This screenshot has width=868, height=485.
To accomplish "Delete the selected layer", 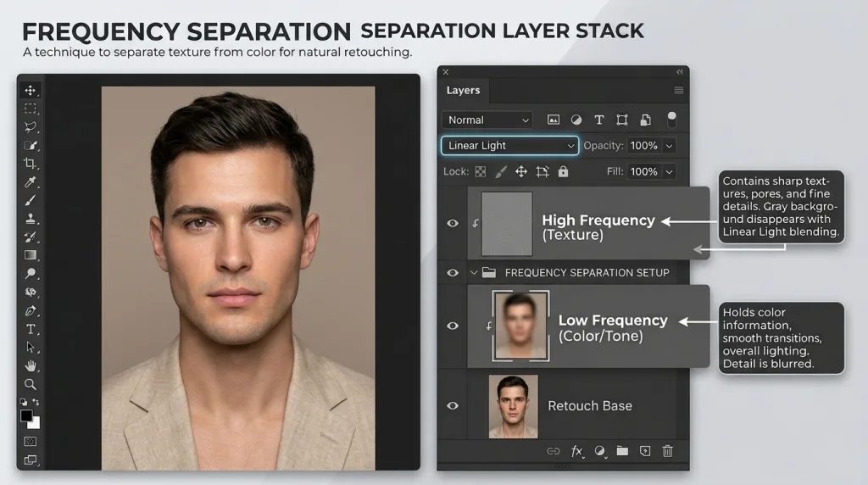I will pos(668,451).
